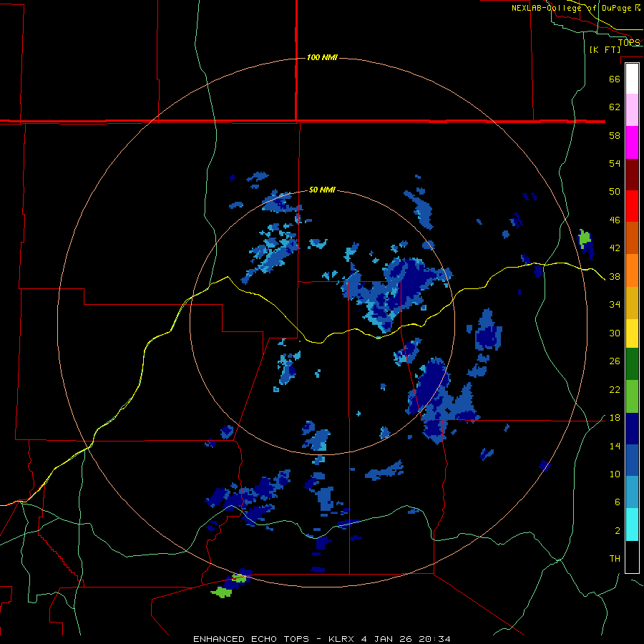644x644 pixels.
Task: Click the "NEXLAB-College of DuPage" credit text
Action: click(x=572, y=8)
